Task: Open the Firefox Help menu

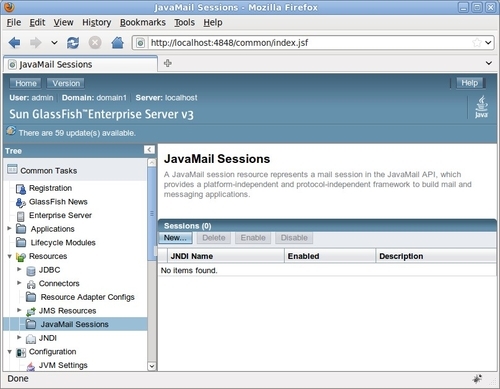Action: click(213, 22)
